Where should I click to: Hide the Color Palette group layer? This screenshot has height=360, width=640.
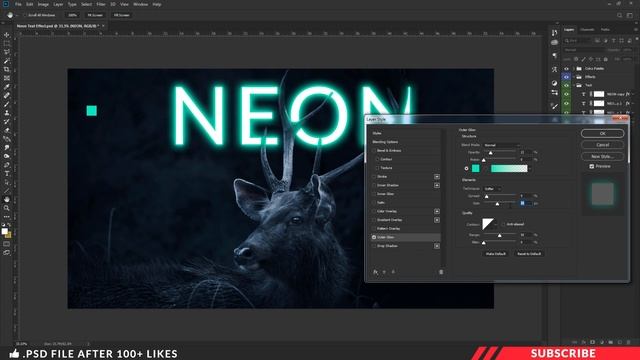click(x=566, y=69)
